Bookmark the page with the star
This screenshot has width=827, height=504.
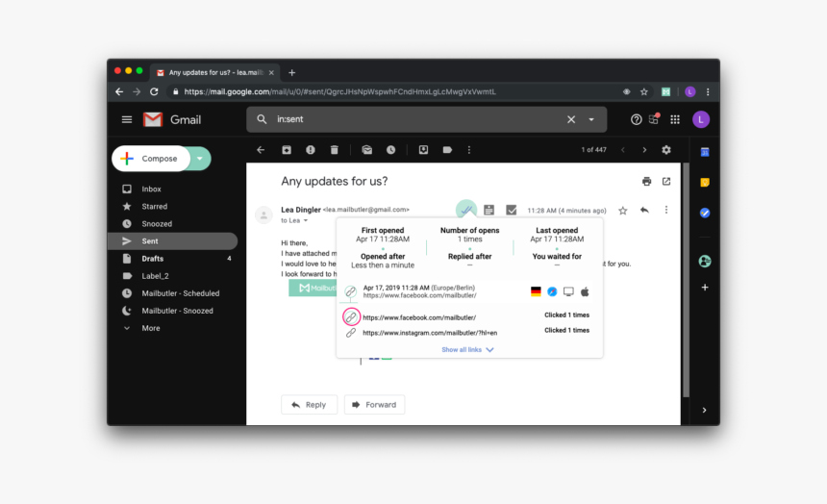644,91
